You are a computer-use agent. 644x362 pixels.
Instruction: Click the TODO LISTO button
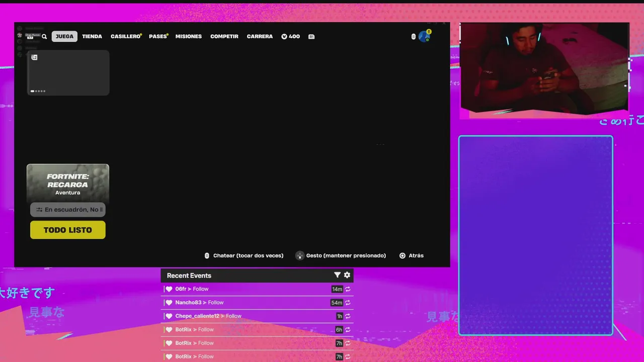click(68, 230)
